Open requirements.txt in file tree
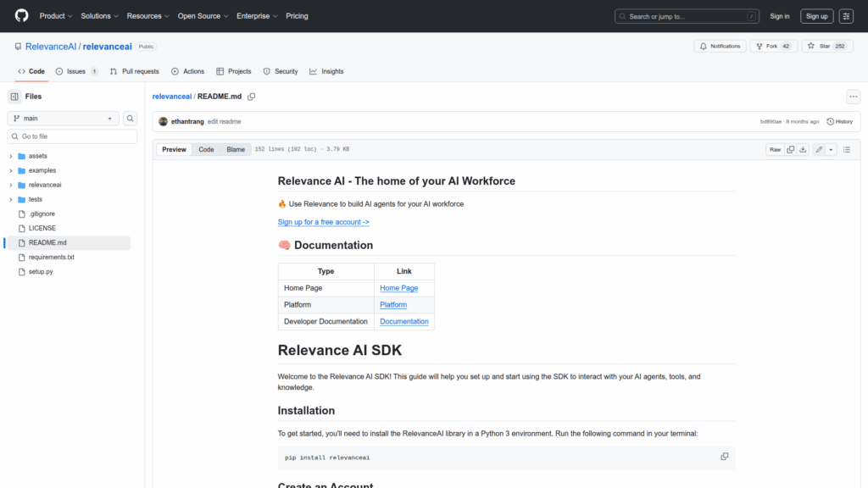Viewport: 868px width, 488px height. 52,257
